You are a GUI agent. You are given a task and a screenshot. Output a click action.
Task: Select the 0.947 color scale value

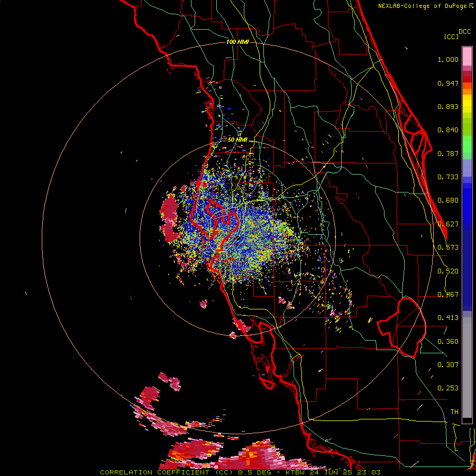[x=448, y=83]
